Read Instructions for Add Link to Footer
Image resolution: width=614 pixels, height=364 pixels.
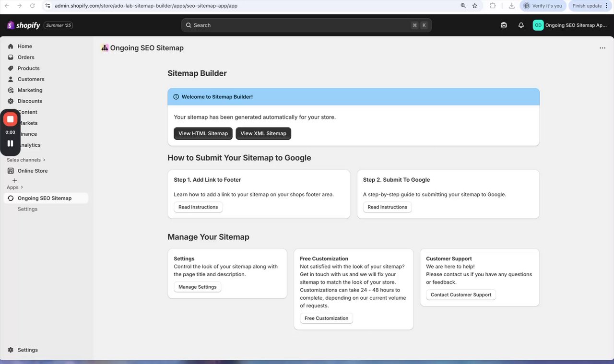198,207
